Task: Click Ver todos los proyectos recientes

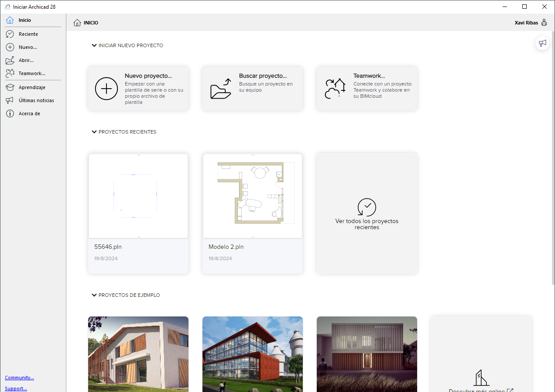Action: [367, 224]
